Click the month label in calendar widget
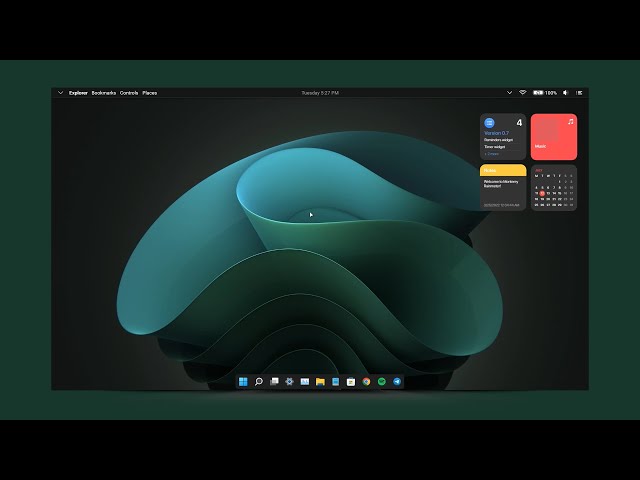This screenshot has height=480, width=640. (539, 170)
